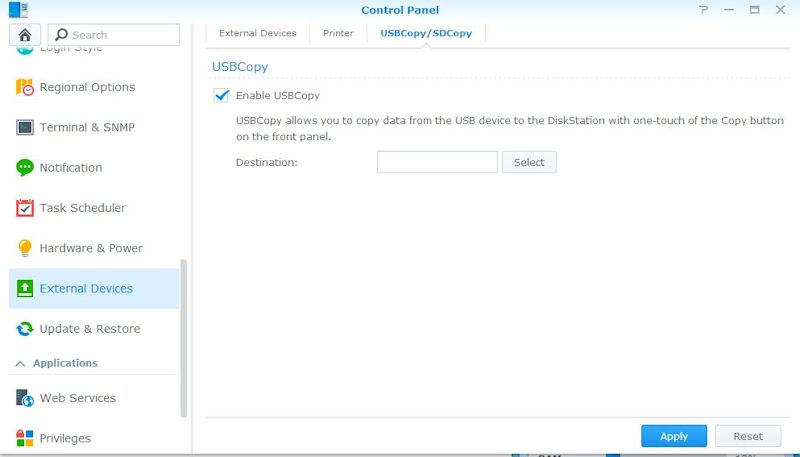Switch to the Printer tab

338,33
